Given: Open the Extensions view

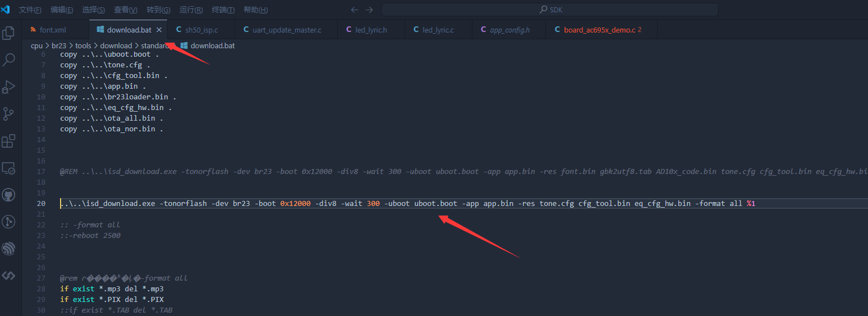Looking at the screenshot, I should click(x=8, y=141).
